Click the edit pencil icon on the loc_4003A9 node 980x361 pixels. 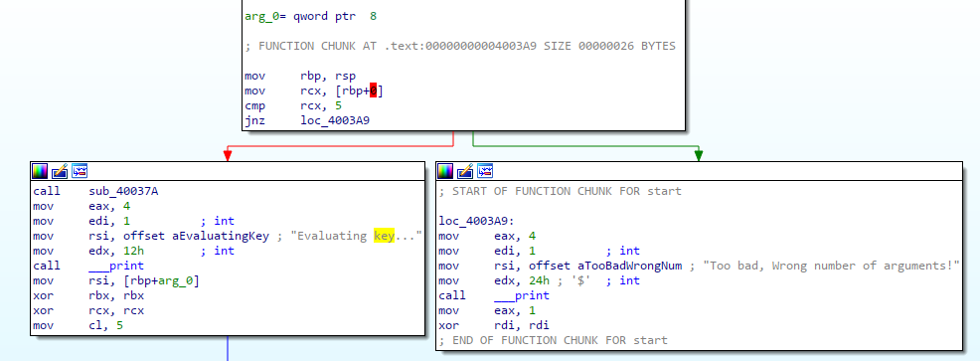point(465,171)
